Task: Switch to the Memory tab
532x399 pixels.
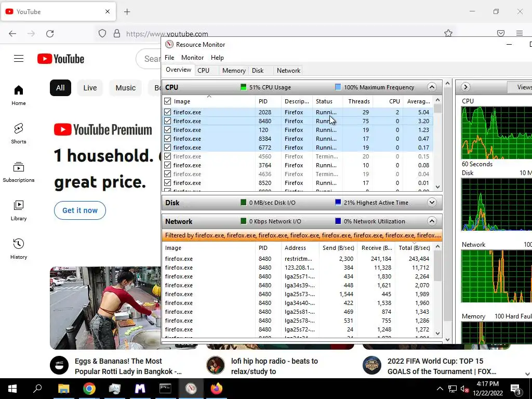Action: 234,71
